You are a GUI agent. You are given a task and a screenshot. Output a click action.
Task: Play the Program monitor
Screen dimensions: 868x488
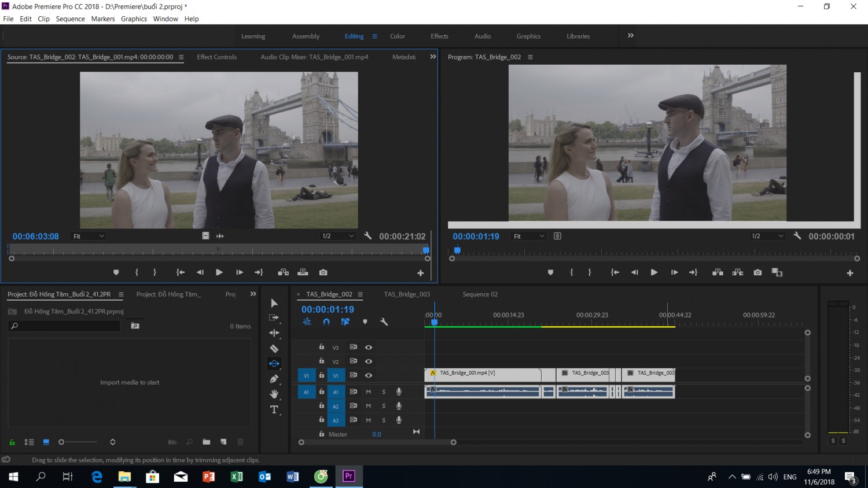click(x=654, y=272)
